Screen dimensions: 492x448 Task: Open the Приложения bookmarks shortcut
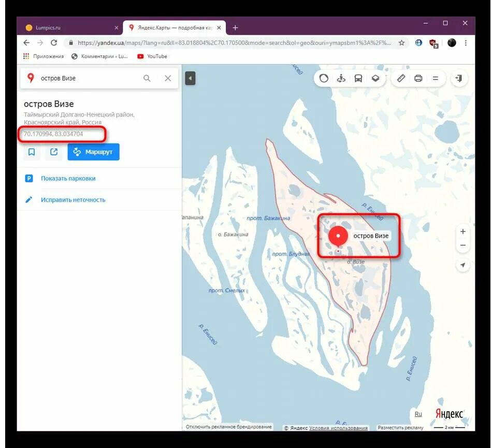[x=44, y=56]
